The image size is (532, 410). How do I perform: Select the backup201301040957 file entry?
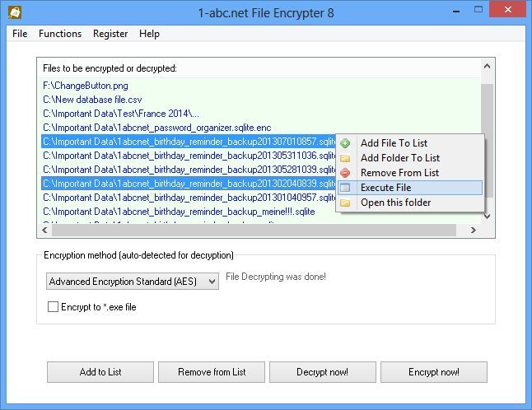pyautogui.click(x=189, y=198)
